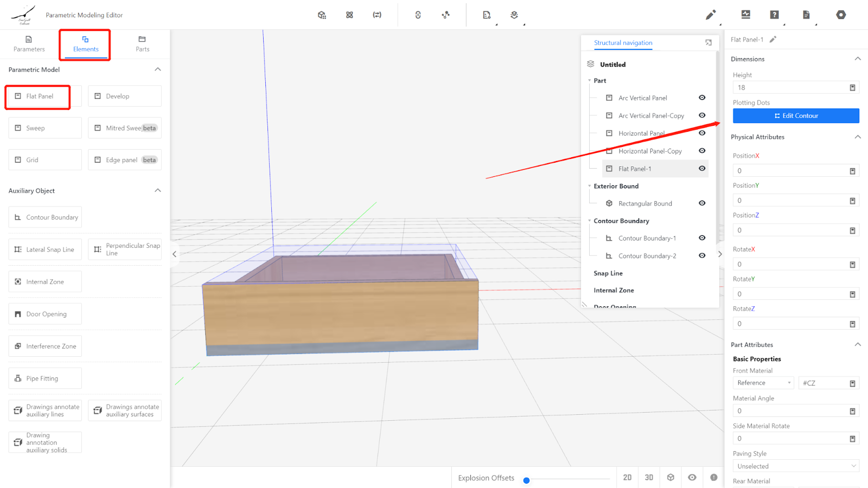The image size is (868, 488).
Task: Click the pencil edit icon in top toolbar
Action: [710, 15]
